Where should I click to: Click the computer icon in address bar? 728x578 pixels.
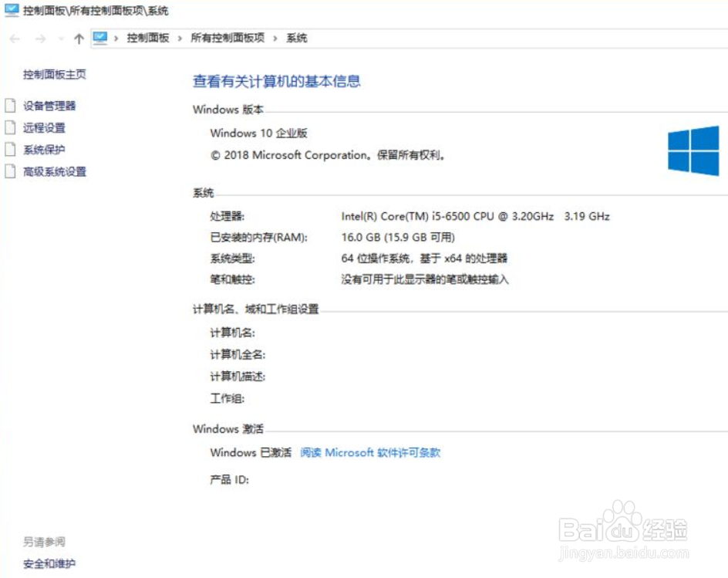point(99,38)
